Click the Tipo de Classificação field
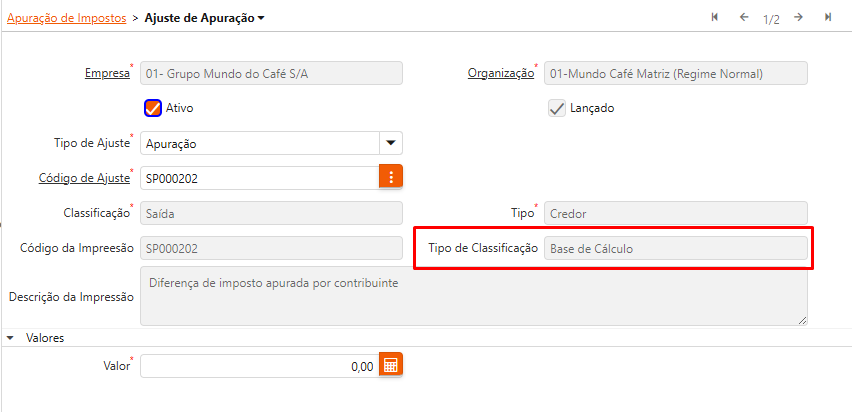Viewport: 852px width, 412px height. tap(676, 248)
